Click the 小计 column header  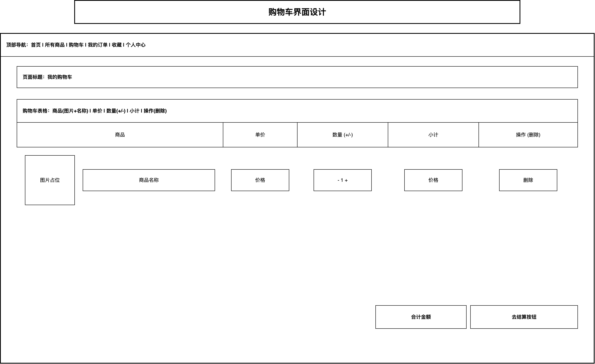point(433,135)
